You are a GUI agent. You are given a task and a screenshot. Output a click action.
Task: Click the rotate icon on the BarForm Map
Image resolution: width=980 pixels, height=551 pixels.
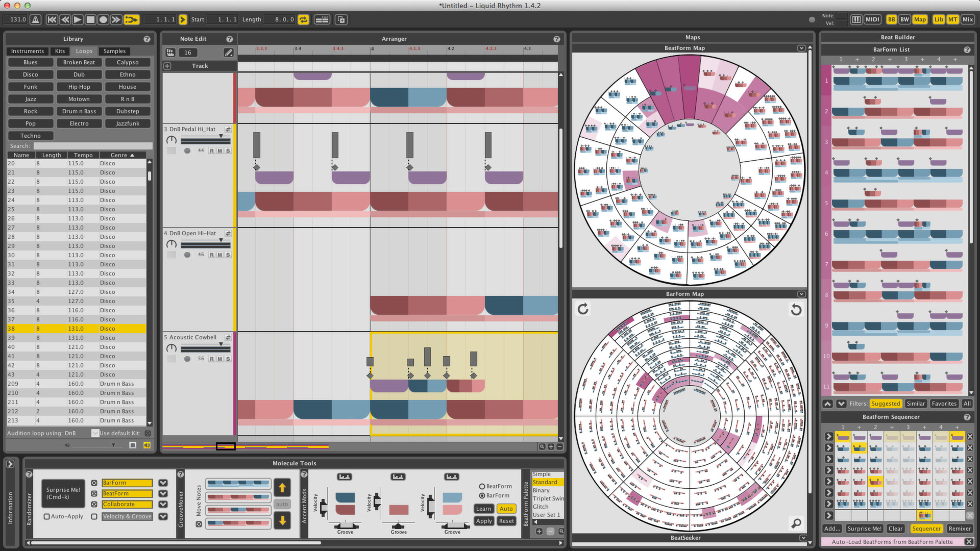point(582,309)
